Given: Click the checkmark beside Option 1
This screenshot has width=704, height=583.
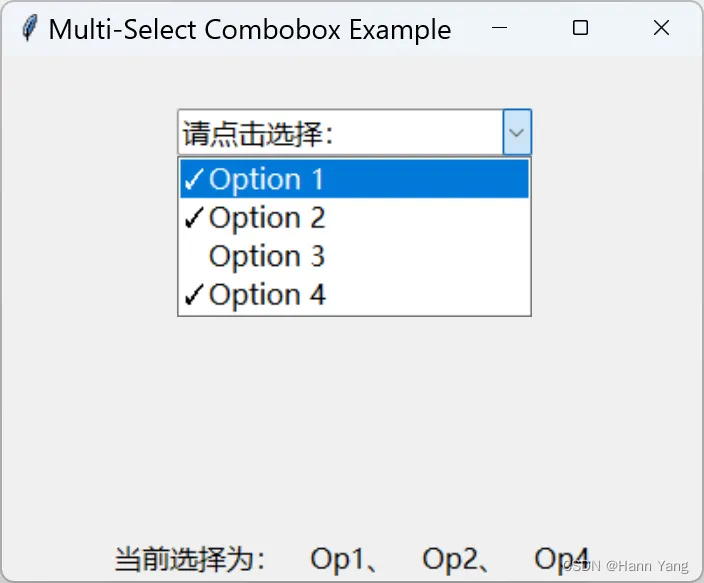Looking at the screenshot, I should [x=194, y=180].
